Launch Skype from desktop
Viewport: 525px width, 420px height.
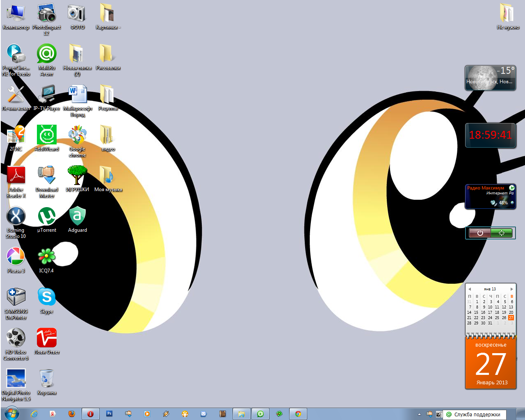coord(46,301)
